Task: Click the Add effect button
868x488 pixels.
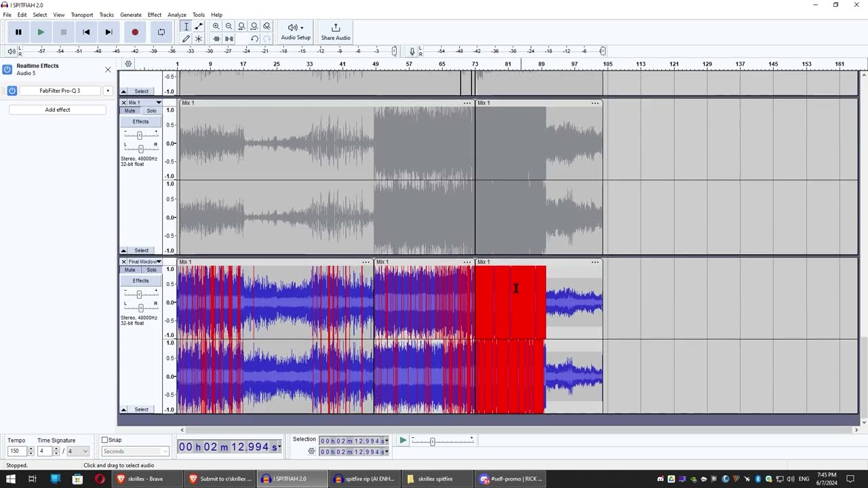Action: click(58, 110)
